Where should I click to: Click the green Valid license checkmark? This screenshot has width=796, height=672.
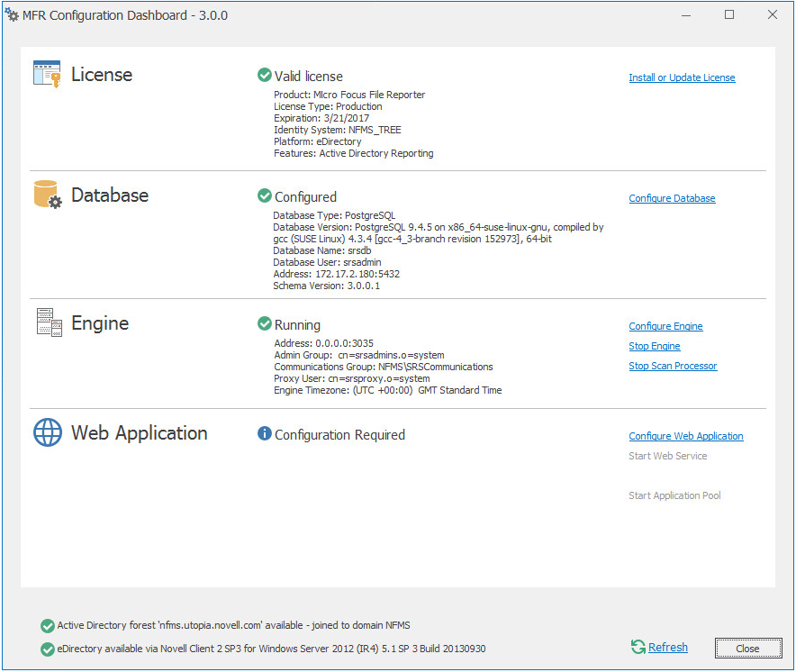tap(265, 76)
